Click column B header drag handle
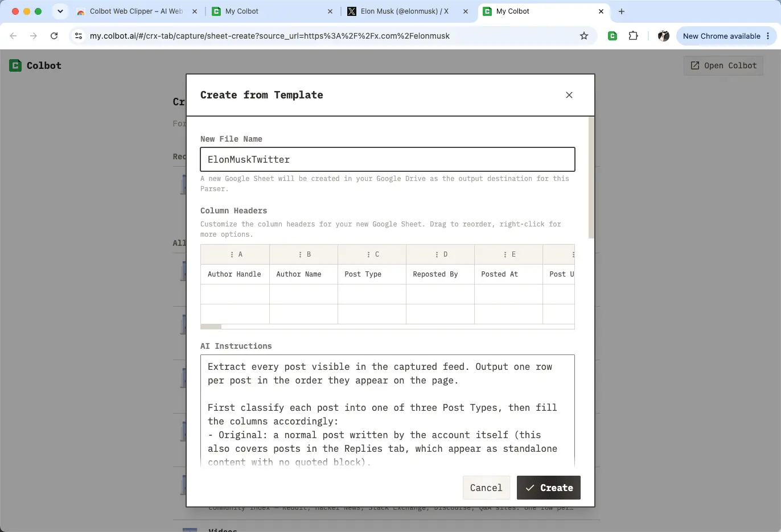This screenshot has height=532, width=781. (x=300, y=254)
